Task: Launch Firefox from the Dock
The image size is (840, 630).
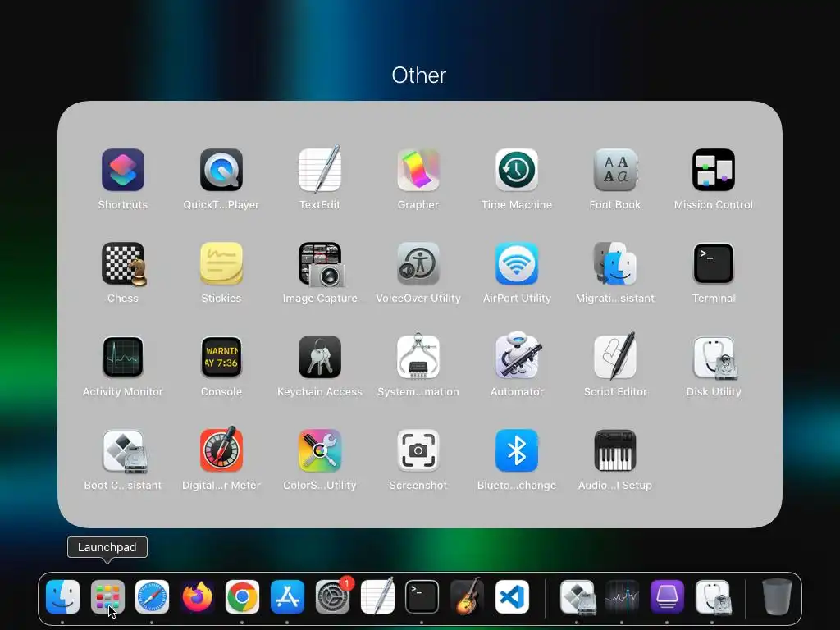Action: click(197, 597)
